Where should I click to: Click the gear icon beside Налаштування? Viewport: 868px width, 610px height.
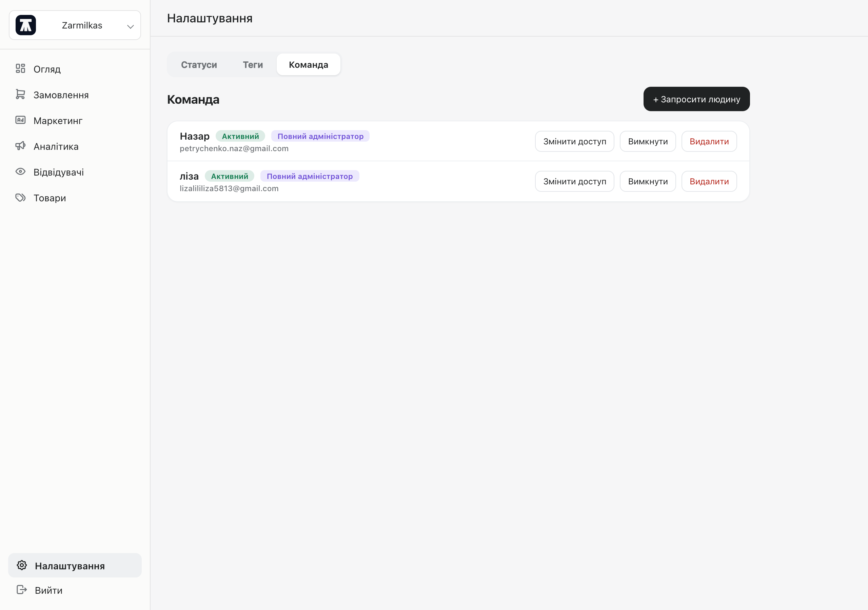tap(22, 565)
